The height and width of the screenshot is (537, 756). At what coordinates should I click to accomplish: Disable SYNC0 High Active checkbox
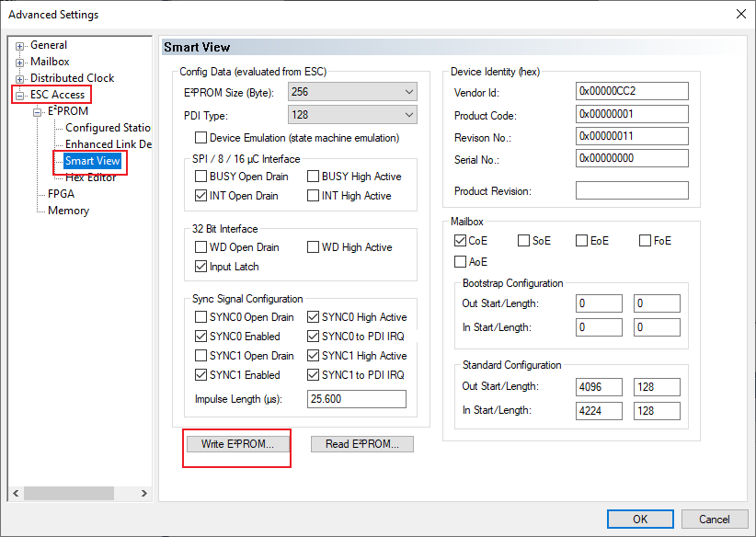click(x=314, y=317)
